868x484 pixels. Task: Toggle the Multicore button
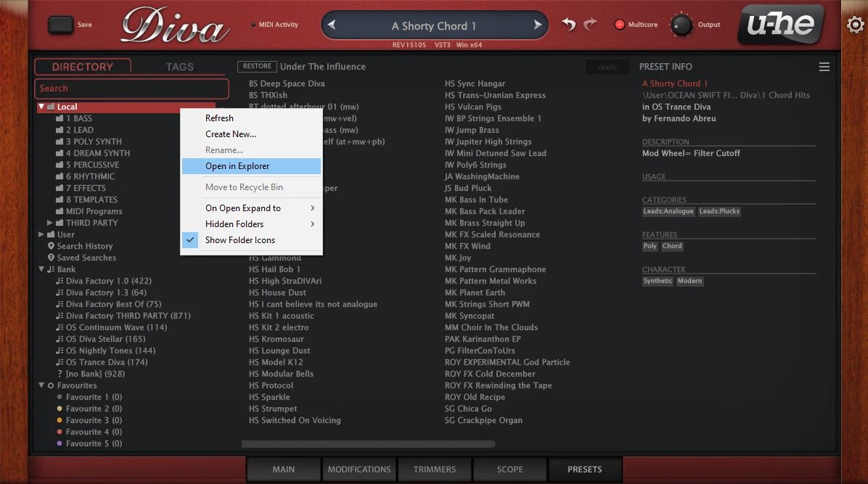pyautogui.click(x=620, y=25)
